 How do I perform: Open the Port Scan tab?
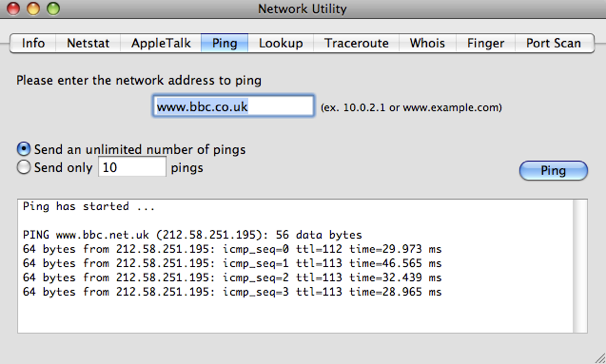[554, 43]
